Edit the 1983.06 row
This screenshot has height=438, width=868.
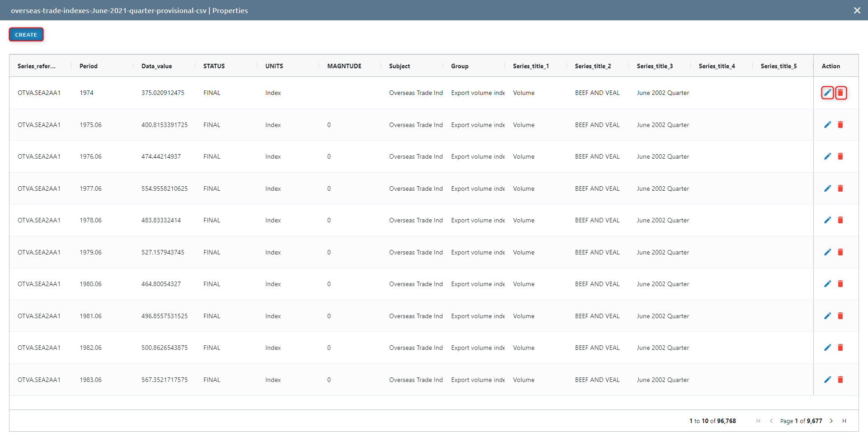pos(827,380)
